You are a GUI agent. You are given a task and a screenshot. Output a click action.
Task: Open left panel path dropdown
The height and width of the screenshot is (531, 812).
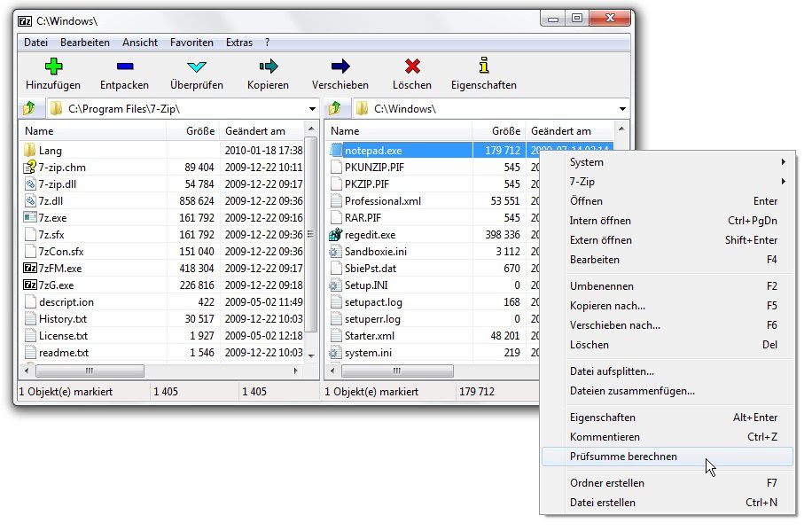pos(312,109)
